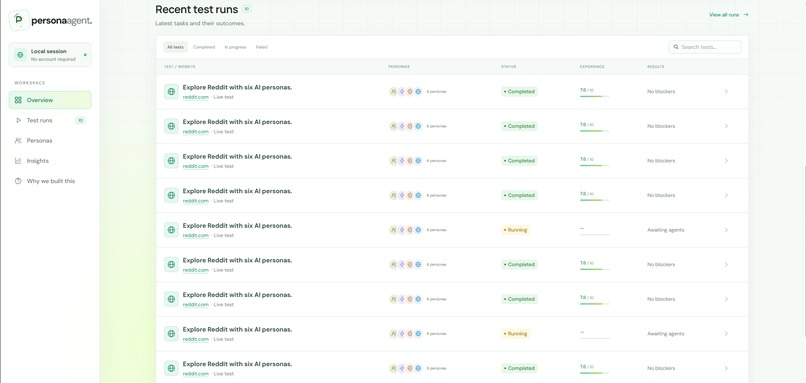Click the play icon beside Test runs
806x383 pixels.
pos(18,120)
